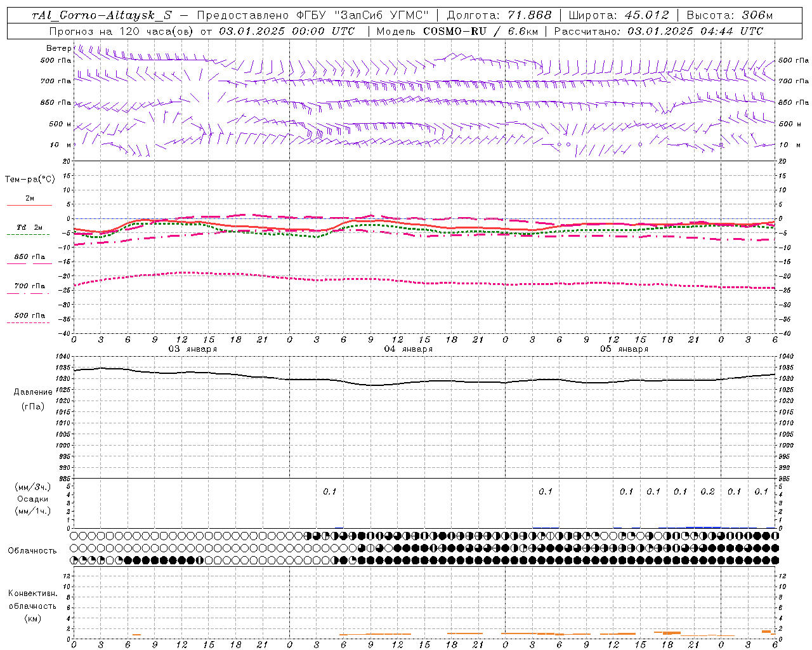
Task: Click the 1035 tick on the left pressure axis
Action: [x=64, y=368]
